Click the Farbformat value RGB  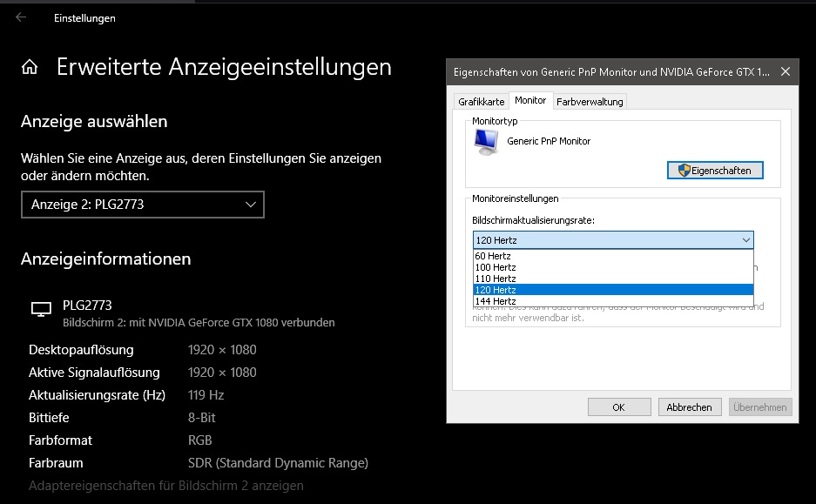pos(199,440)
